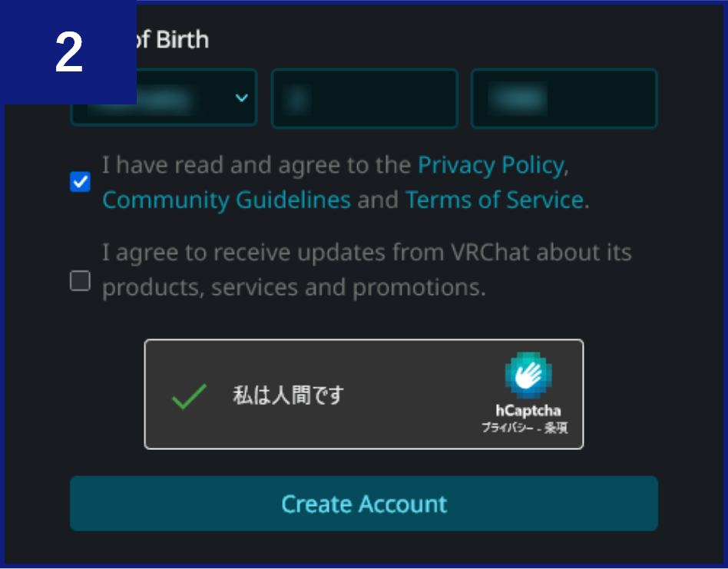This screenshot has width=728, height=569.
Task: Click the Date of Birth label
Action: coord(170,39)
